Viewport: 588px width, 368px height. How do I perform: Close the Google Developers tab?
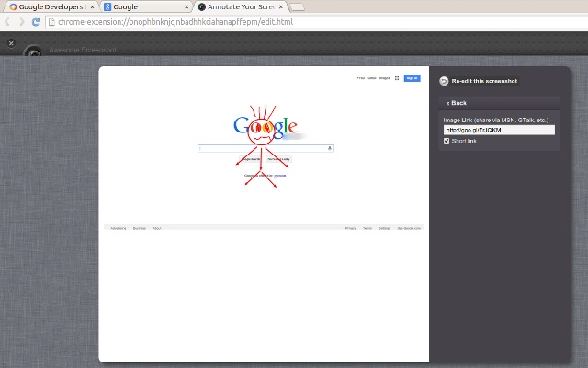[92, 6]
